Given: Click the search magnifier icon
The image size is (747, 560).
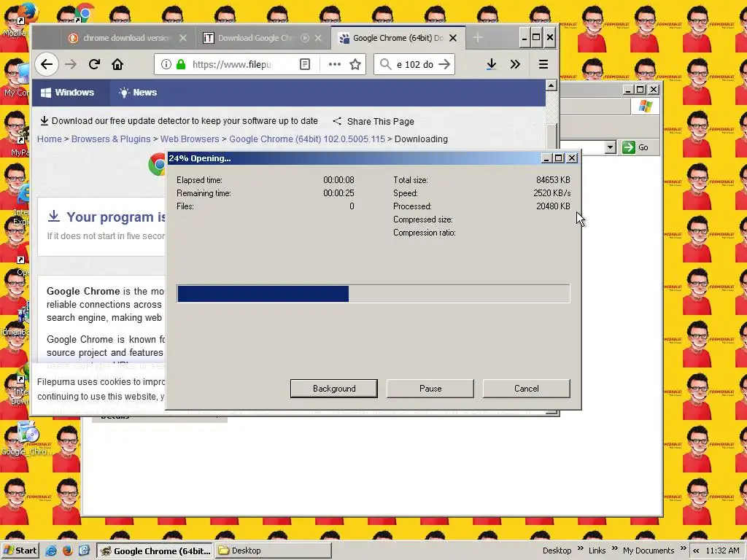Looking at the screenshot, I should (x=385, y=64).
